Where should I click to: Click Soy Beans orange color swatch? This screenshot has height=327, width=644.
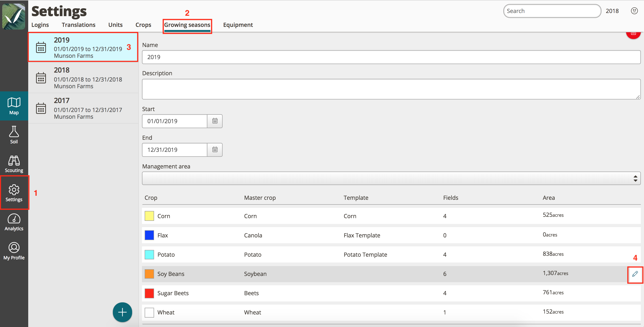pos(149,274)
